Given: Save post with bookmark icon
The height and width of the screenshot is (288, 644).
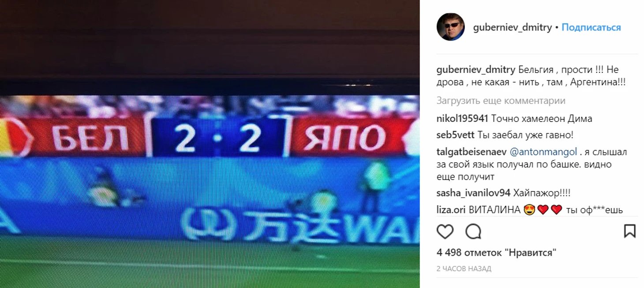Looking at the screenshot, I should coord(629,231).
